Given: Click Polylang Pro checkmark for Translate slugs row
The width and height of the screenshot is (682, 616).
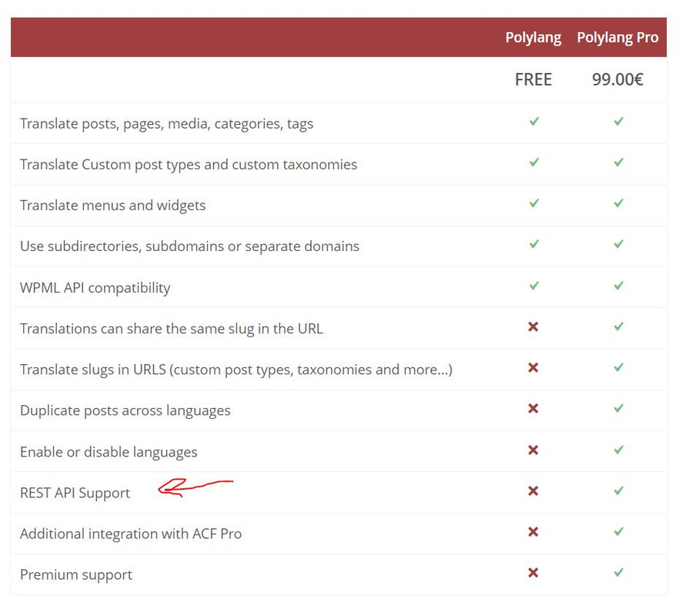Looking at the screenshot, I should [x=619, y=367].
